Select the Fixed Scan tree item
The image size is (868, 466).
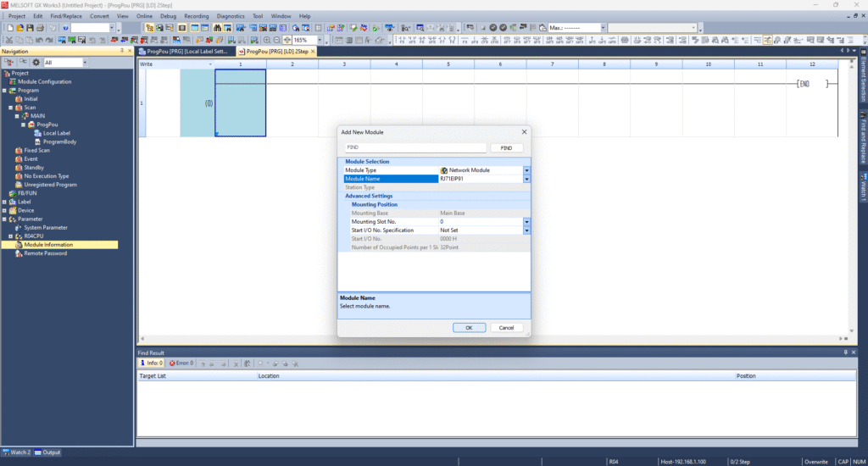[36, 151]
